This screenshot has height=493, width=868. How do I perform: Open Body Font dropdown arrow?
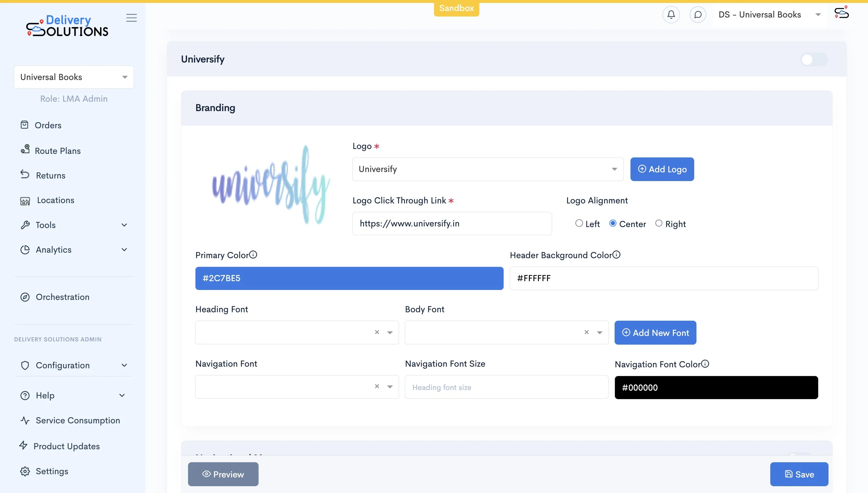(600, 333)
